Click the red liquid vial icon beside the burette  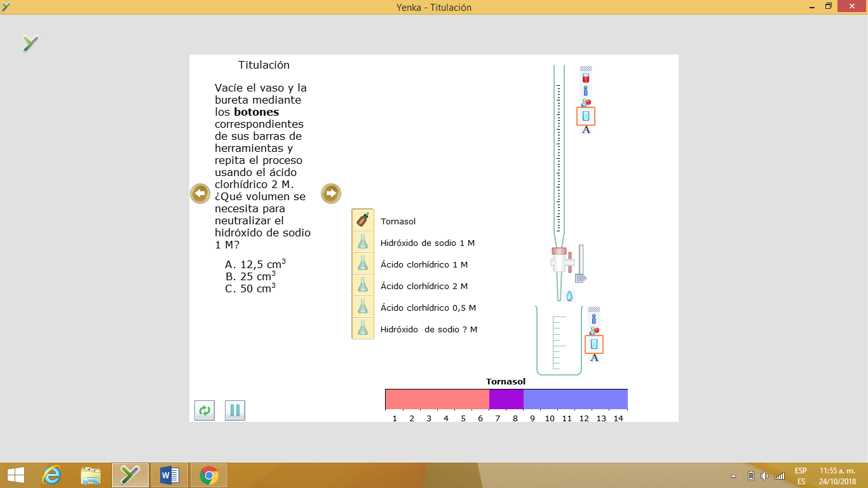tap(586, 78)
